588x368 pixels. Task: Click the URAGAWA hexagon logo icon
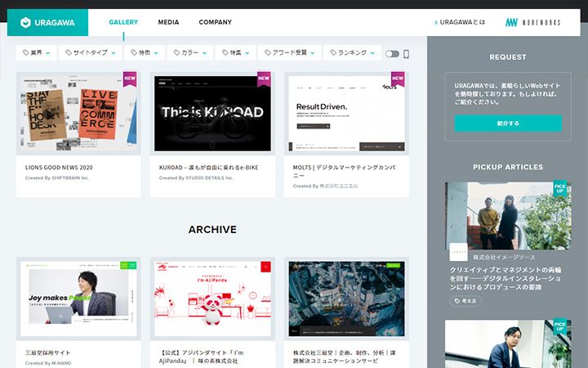(x=25, y=23)
